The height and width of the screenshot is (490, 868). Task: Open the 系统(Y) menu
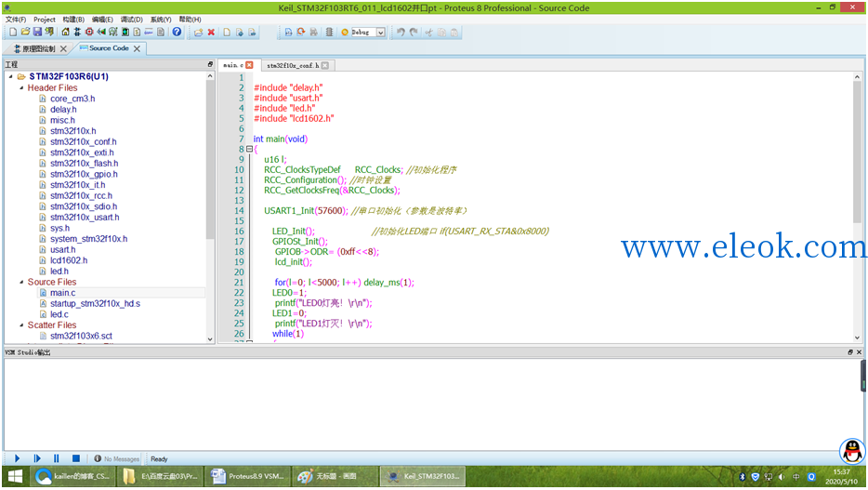coord(161,20)
